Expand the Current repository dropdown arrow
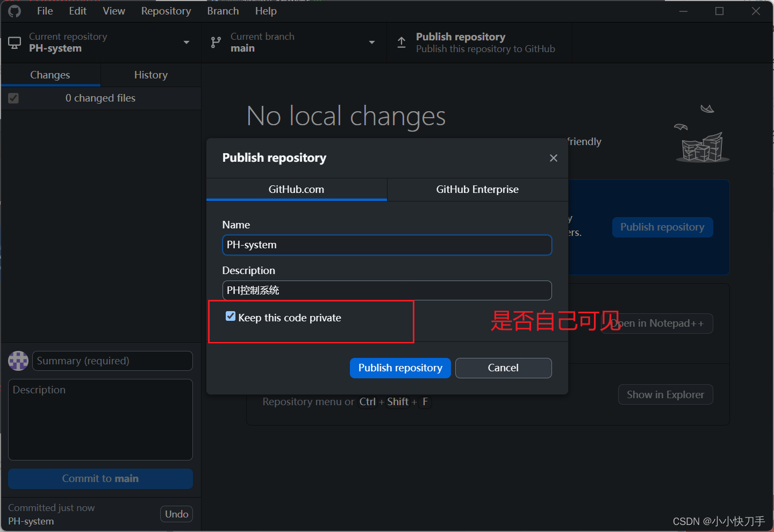 click(187, 42)
